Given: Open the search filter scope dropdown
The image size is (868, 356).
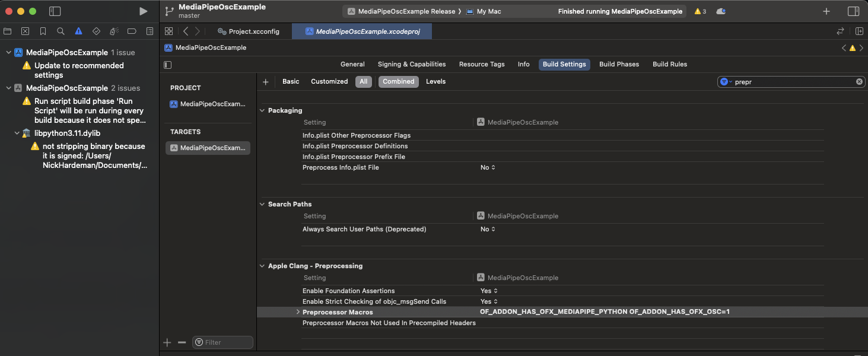Looking at the screenshot, I should (726, 82).
